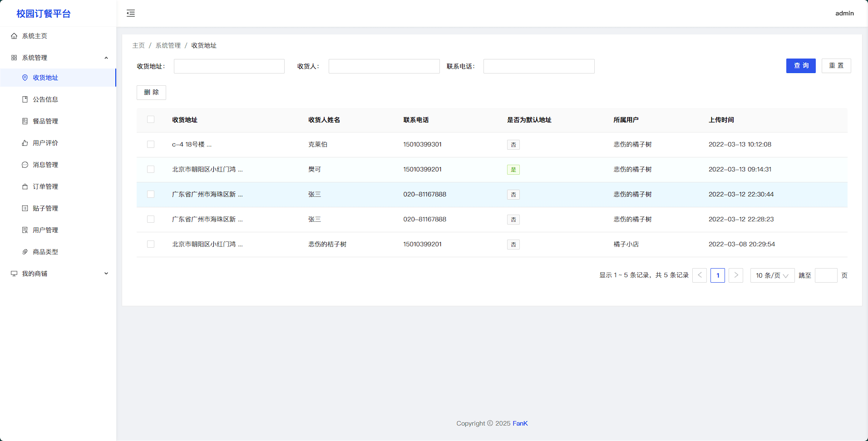This screenshot has width=868, height=441.
Task: Open the 10 条/页 page size dropdown
Action: 772,275
